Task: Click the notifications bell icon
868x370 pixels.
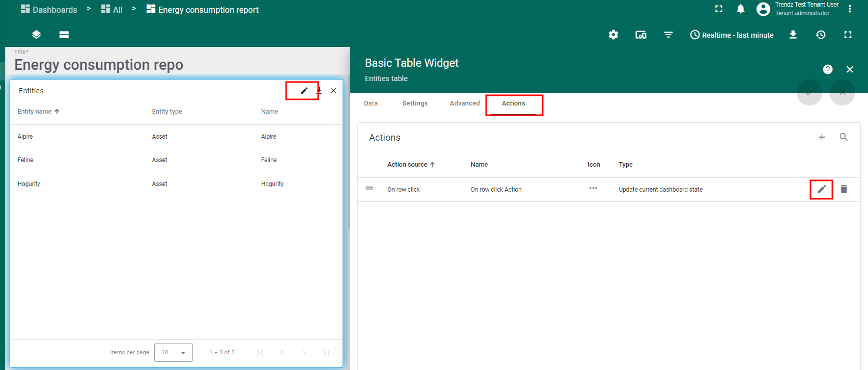Action: [741, 9]
